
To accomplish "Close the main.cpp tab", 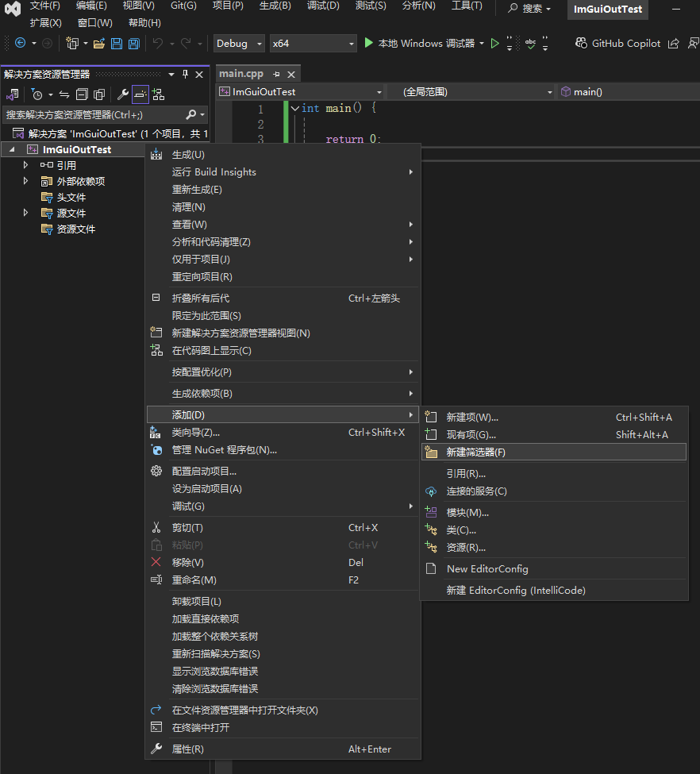I will [291, 75].
